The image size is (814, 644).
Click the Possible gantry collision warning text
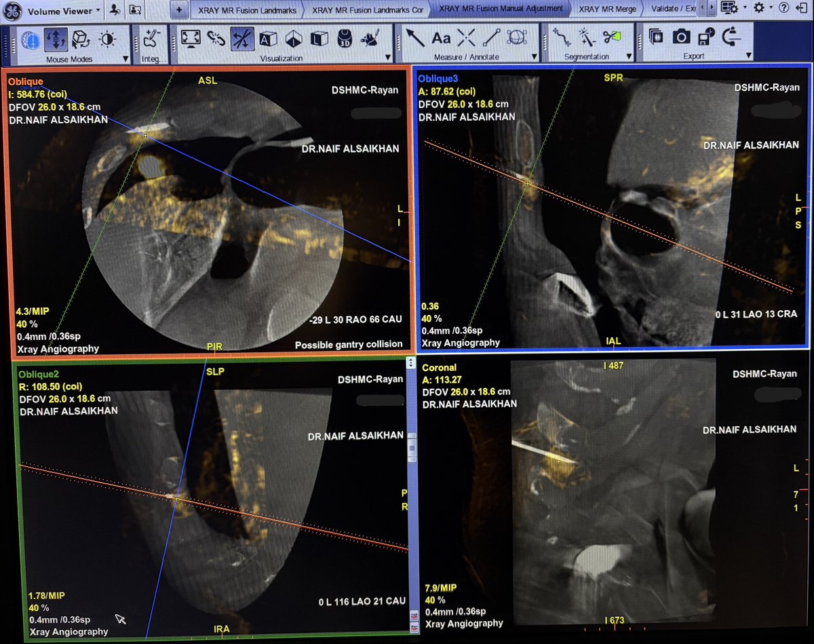point(349,345)
